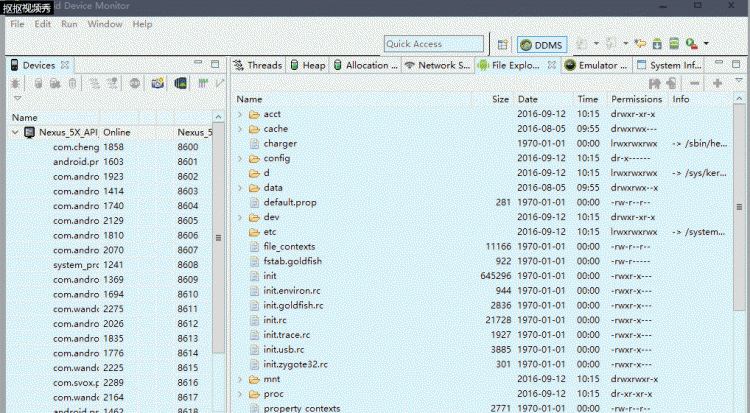This screenshot has height=413, width=750.
Task: Click the delete selection minus icon
Action: click(x=695, y=84)
